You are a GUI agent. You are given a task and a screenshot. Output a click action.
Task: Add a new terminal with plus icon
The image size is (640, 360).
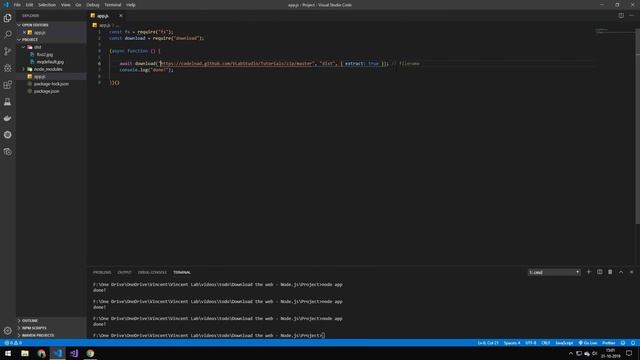589,272
